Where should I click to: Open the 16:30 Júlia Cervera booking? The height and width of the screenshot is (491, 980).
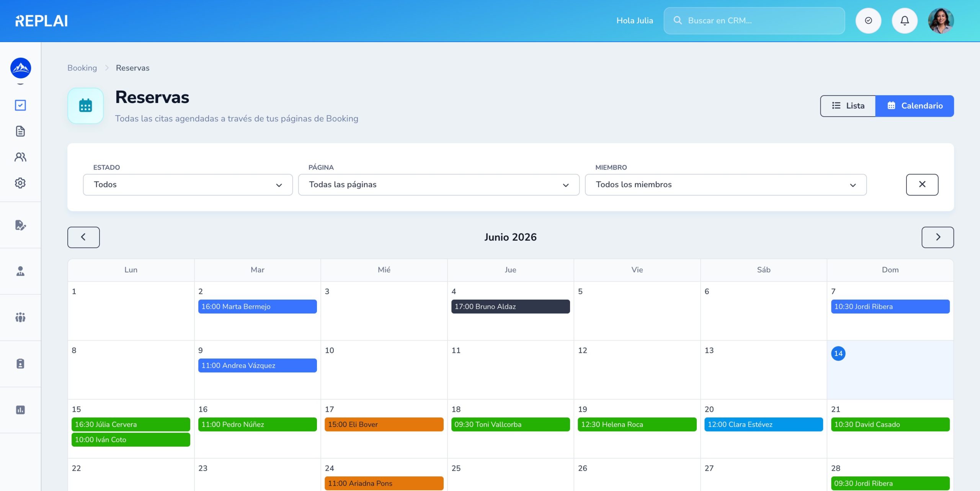click(x=131, y=424)
